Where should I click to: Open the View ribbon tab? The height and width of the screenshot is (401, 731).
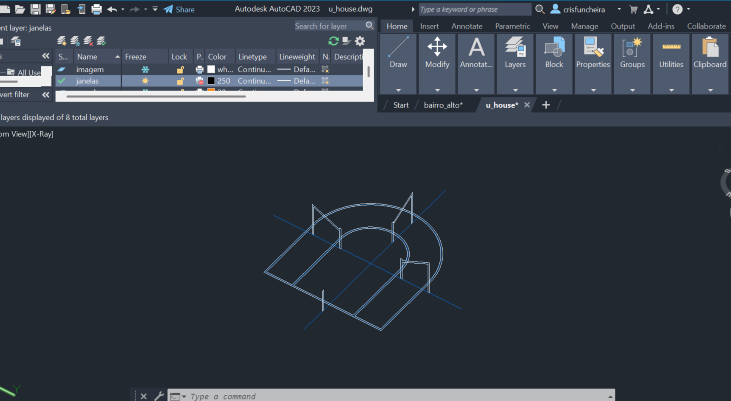click(550, 26)
